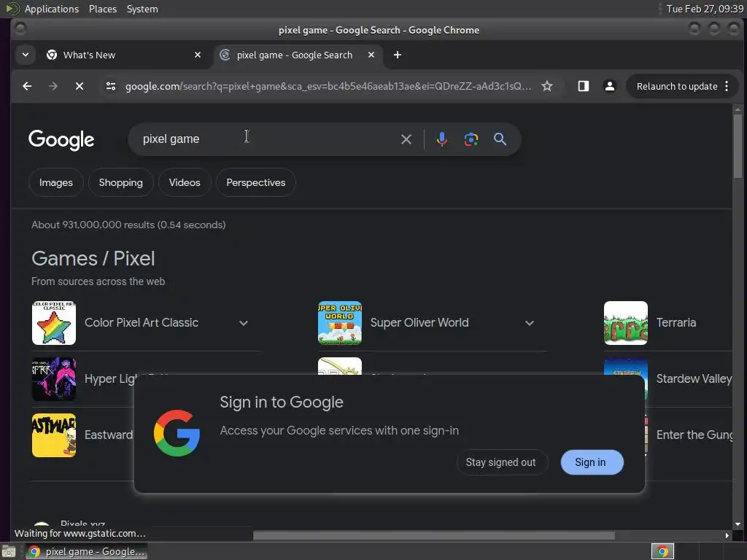Click inside the pixel game search field
This screenshot has width=747, height=560.
pyautogui.click(x=267, y=139)
